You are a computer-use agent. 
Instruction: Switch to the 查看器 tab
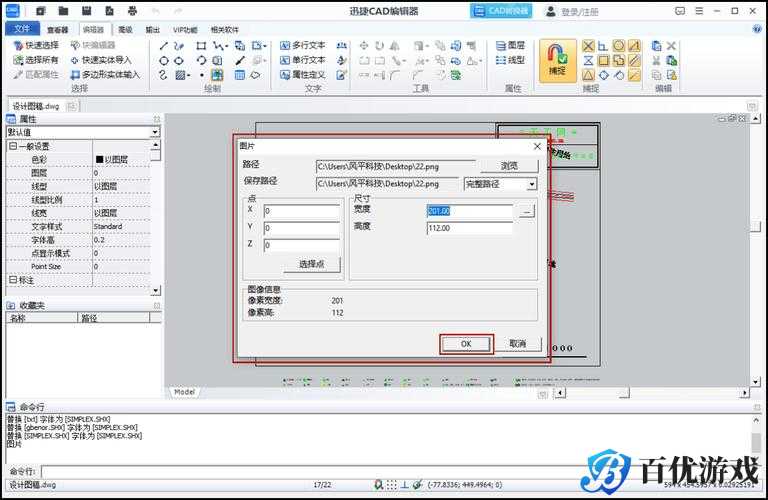(x=57, y=30)
